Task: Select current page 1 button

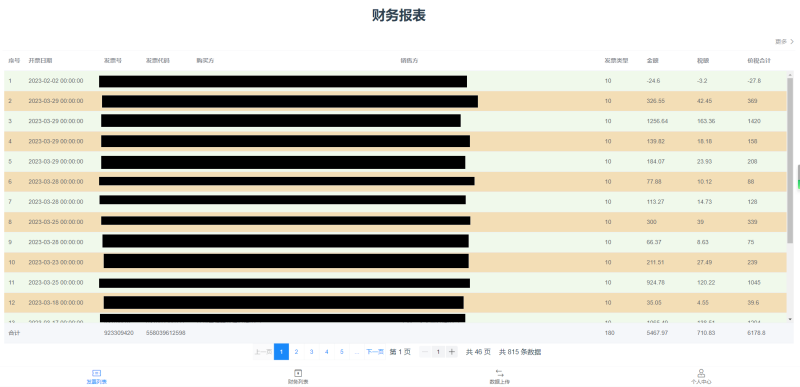Action: (x=281, y=352)
